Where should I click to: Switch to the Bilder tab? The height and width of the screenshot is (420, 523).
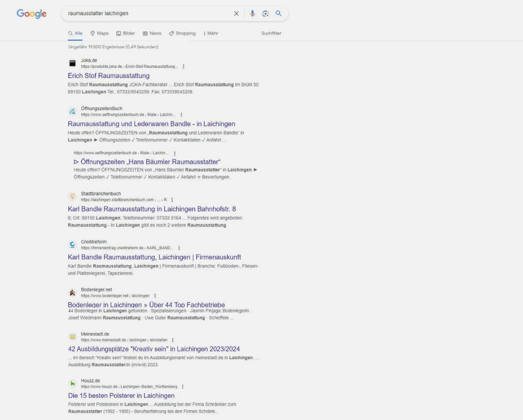pyautogui.click(x=125, y=33)
